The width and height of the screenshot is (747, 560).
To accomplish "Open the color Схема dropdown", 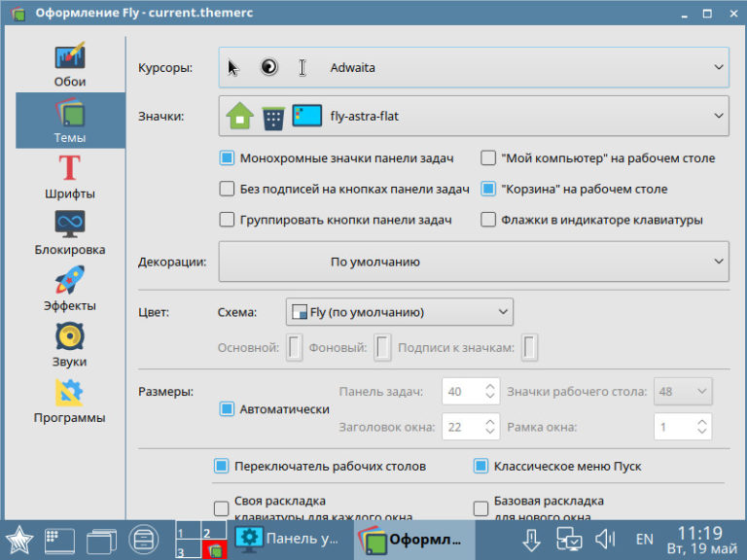I will [x=400, y=312].
